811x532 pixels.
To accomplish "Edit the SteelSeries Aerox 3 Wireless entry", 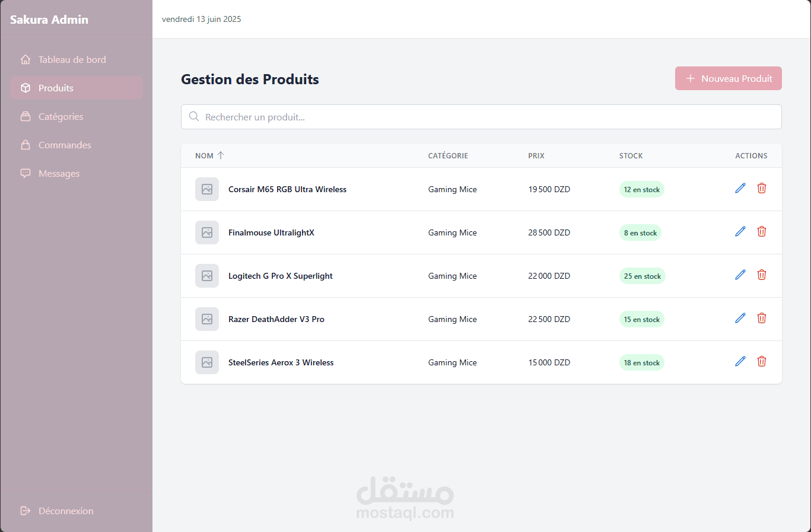I will coord(740,361).
